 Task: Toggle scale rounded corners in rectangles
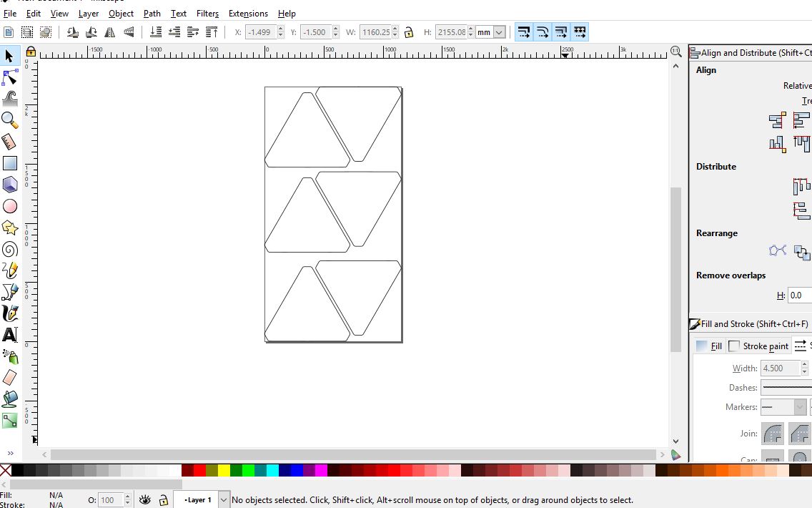[x=543, y=32]
